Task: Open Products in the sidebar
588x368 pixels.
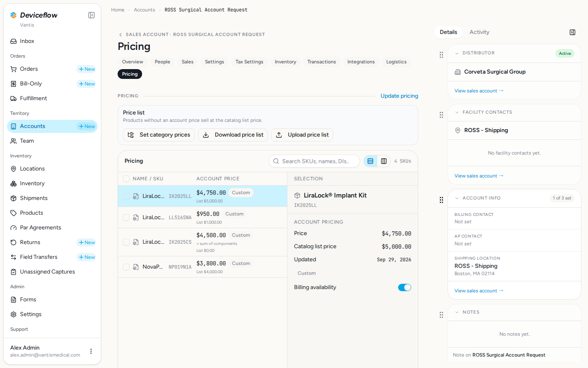Action: (52, 213)
